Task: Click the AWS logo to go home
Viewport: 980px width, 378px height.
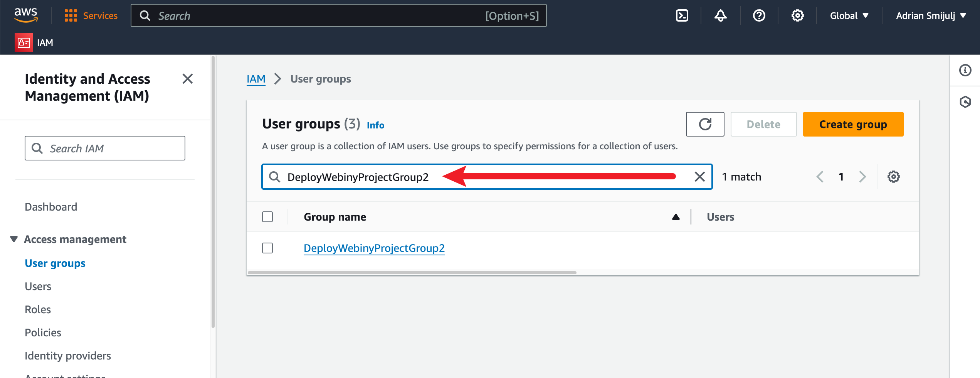Action: coord(25,15)
